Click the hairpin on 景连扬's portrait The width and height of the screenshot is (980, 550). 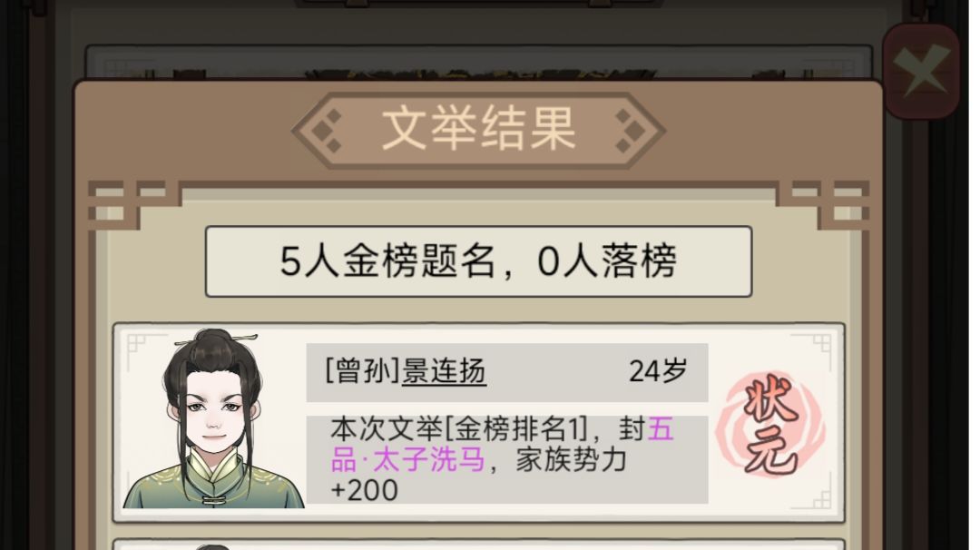coord(216,341)
